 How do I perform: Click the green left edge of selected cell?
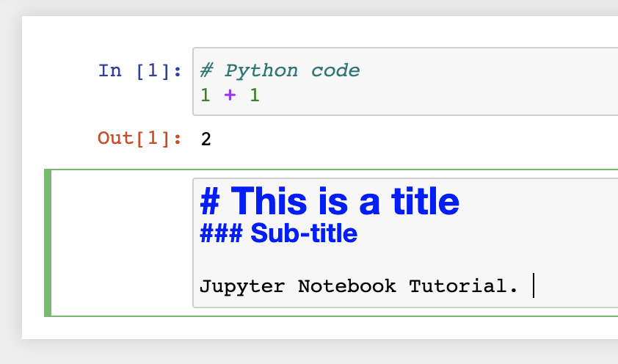coord(48,243)
